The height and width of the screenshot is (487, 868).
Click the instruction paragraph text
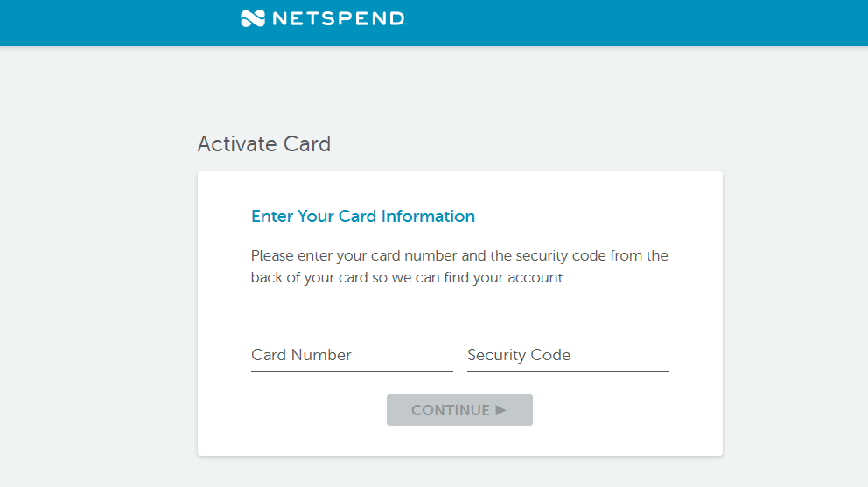click(459, 266)
